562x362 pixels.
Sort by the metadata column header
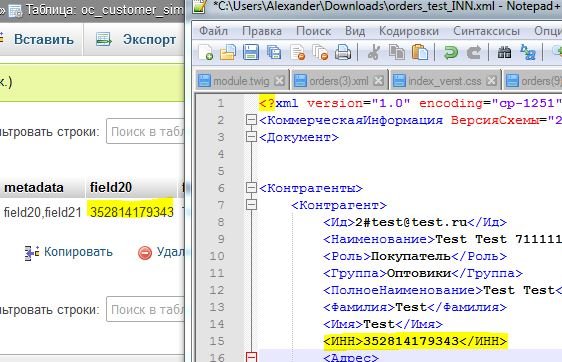[x=34, y=187]
